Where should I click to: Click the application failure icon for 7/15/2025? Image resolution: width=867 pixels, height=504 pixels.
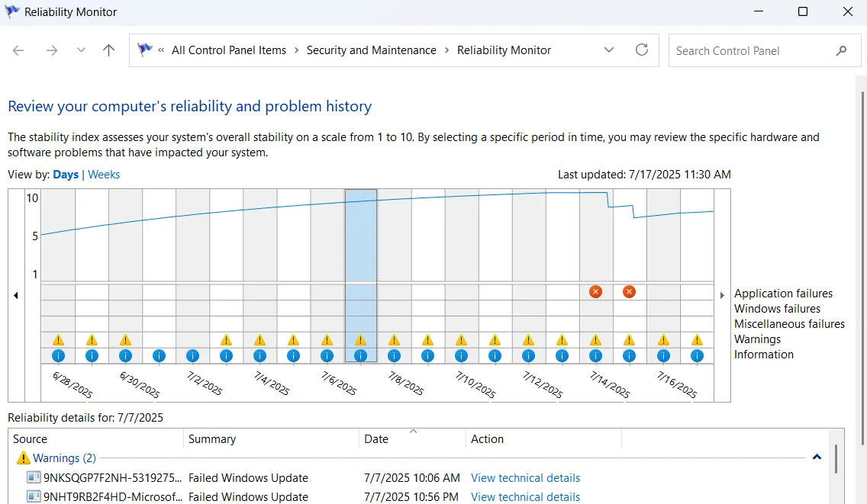coord(629,292)
